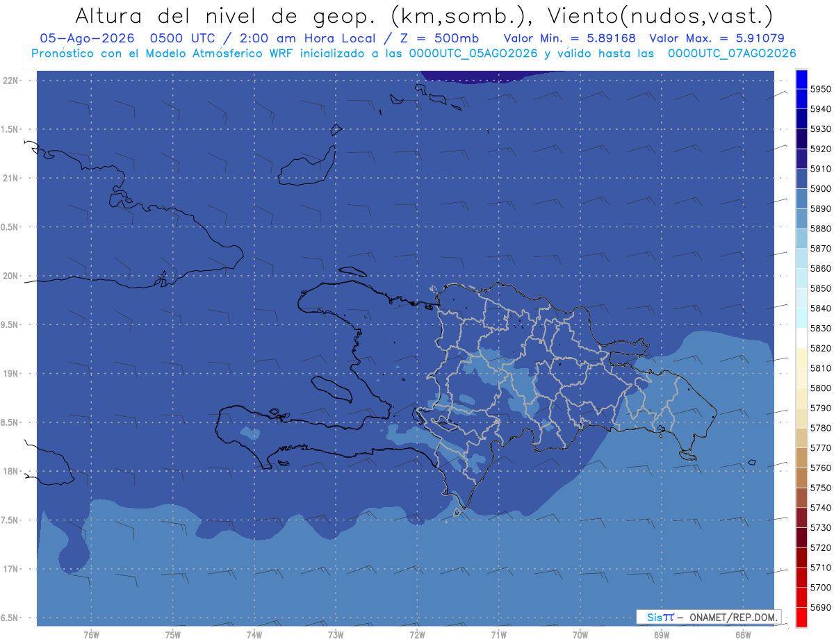The image size is (834, 644).
Task: Click the '19N' latitude label
Action: (x=11, y=374)
